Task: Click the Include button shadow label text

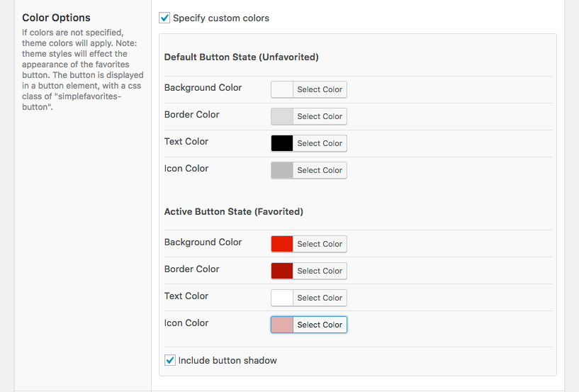Action: pos(227,361)
